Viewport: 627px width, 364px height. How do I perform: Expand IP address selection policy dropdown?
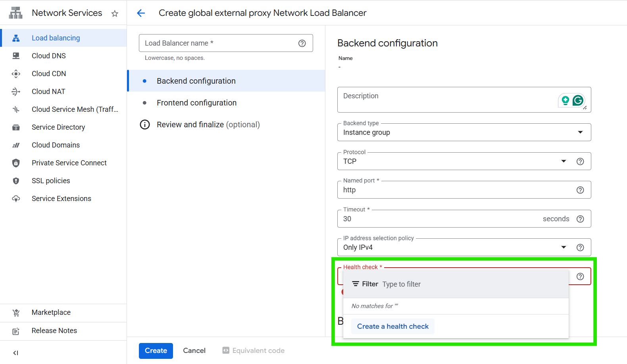click(563, 247)
